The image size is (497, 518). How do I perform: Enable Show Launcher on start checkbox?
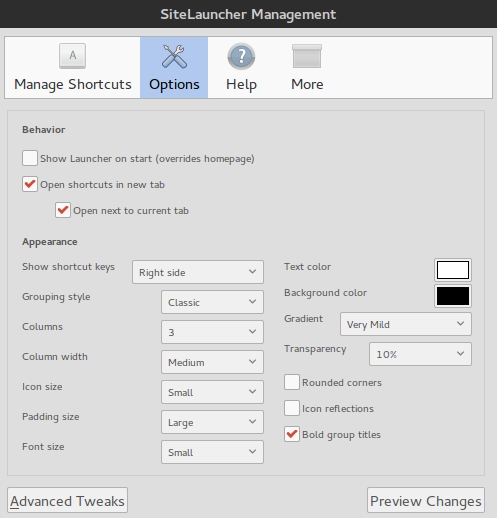click(30, 158)
